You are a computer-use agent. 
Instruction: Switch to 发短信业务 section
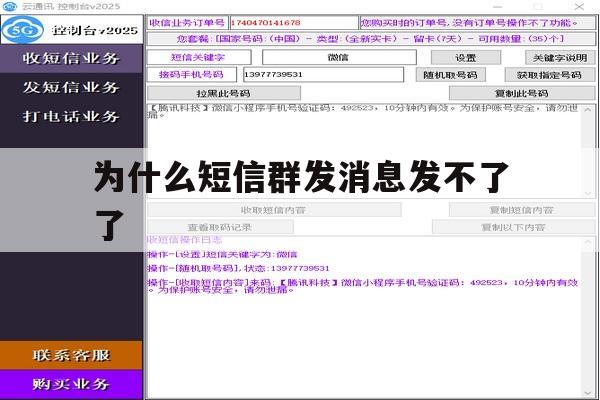71,87
